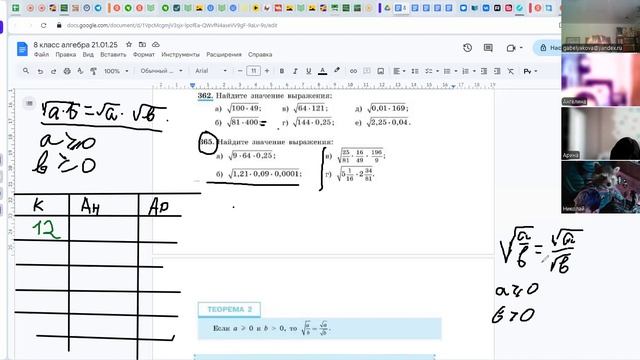This screenshot has width=640, height=360.
Task: Undo the last action
Action: click(x=40, y=71)
